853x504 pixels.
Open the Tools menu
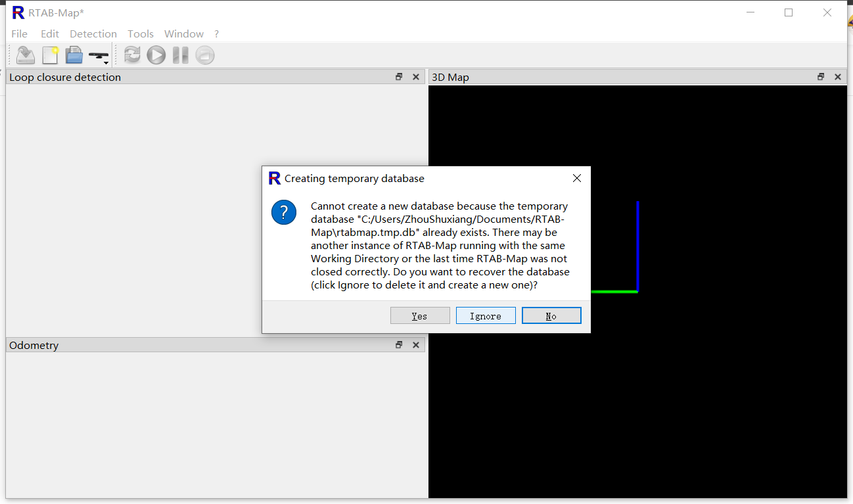click(140, 34)
